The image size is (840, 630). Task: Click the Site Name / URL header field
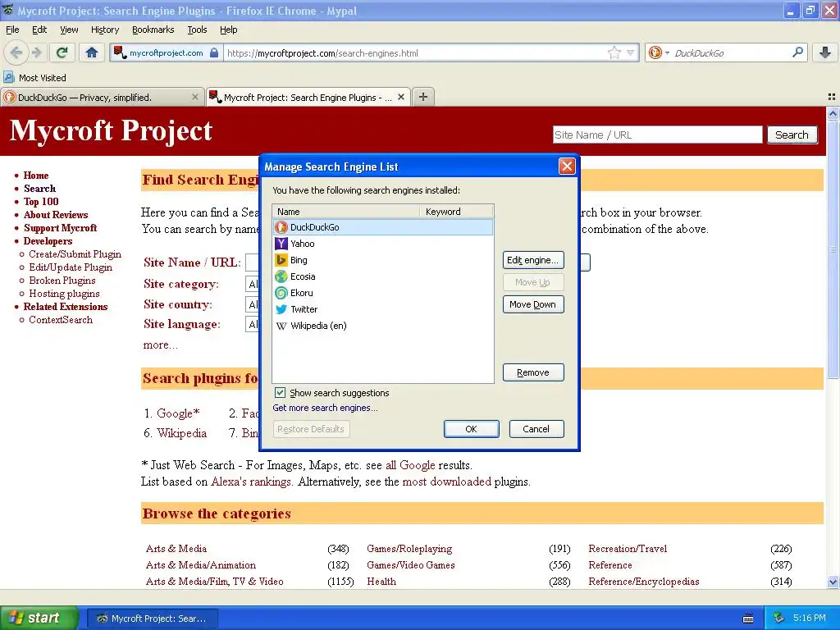point(657,135)
